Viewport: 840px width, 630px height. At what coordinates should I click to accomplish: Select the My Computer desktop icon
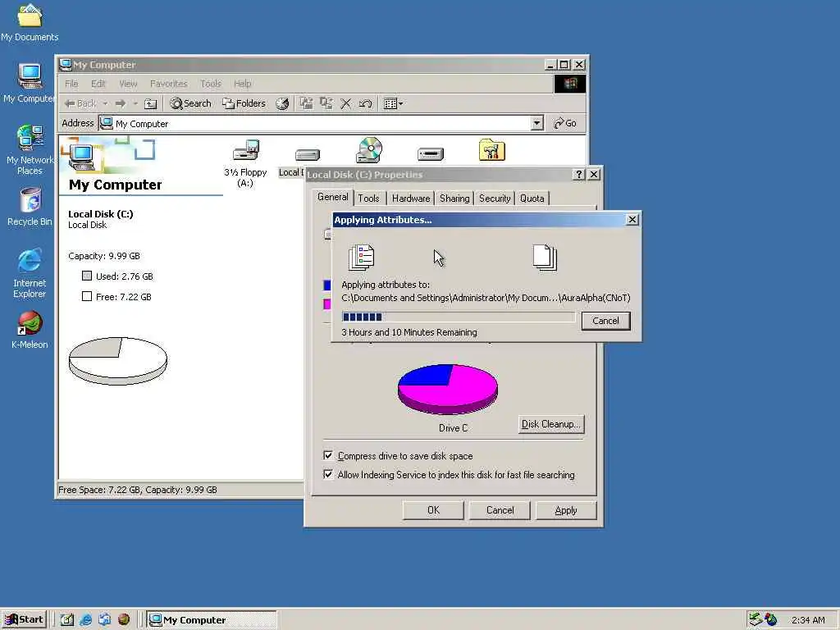(x=30, y=83)
